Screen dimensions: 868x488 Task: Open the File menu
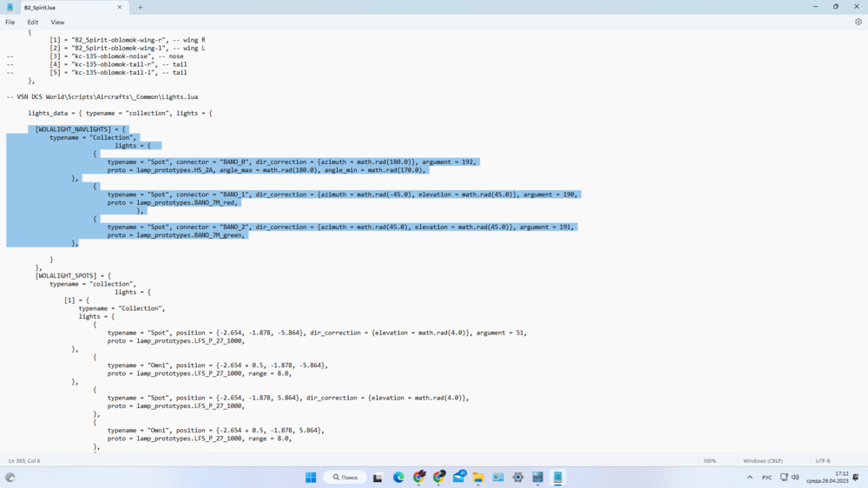[10, 23]
